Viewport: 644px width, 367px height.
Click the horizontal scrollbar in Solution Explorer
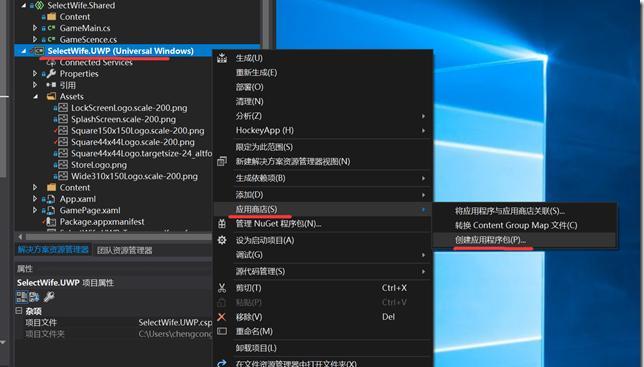(x=118, y=237)
